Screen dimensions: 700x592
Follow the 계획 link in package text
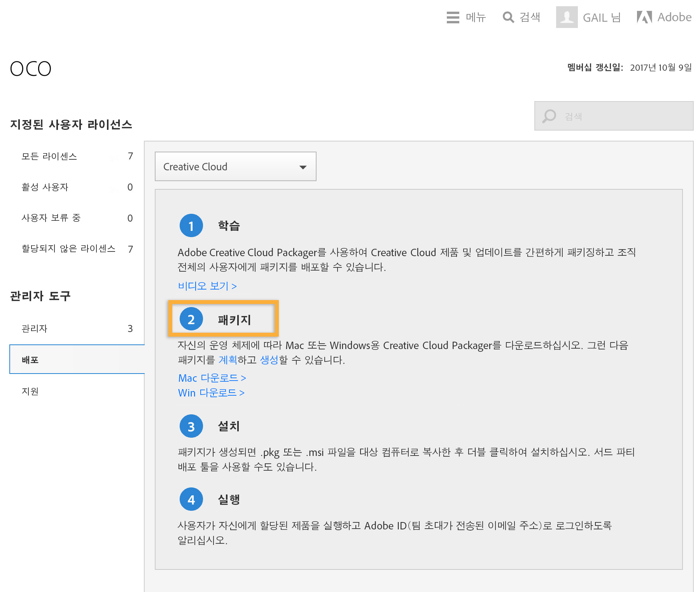(228, 360)
